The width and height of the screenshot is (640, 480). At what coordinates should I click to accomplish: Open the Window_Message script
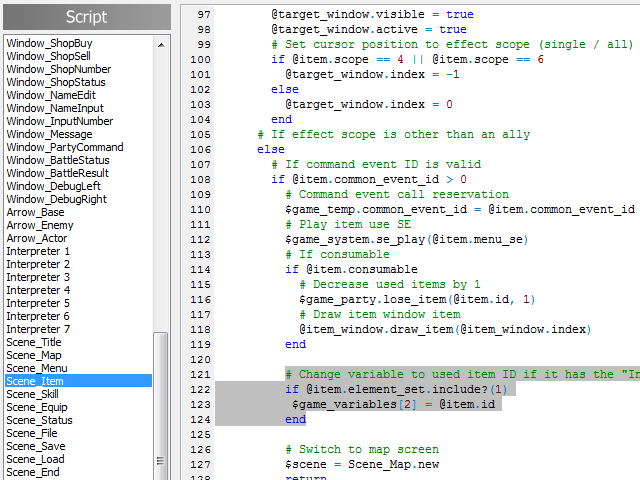49,134
